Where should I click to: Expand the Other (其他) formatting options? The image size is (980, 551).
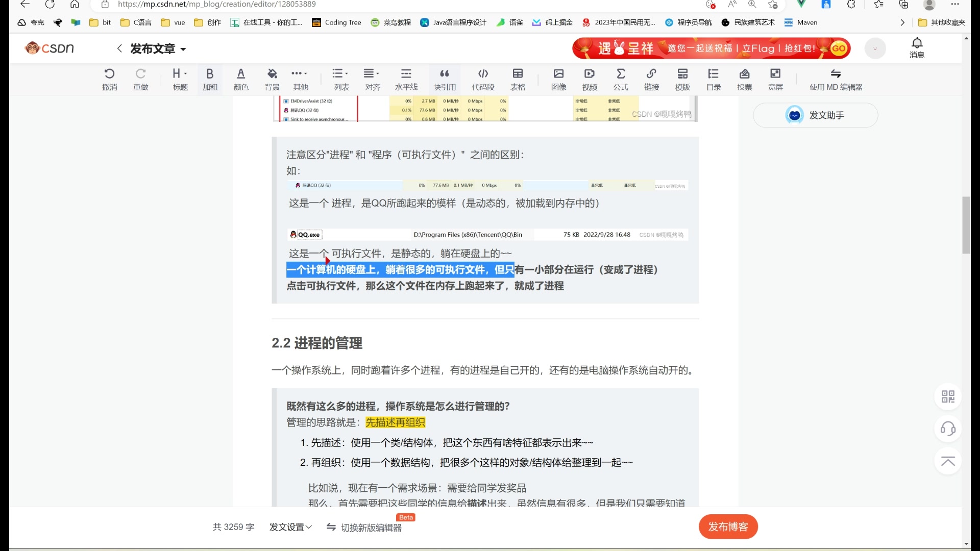(300, 80)
